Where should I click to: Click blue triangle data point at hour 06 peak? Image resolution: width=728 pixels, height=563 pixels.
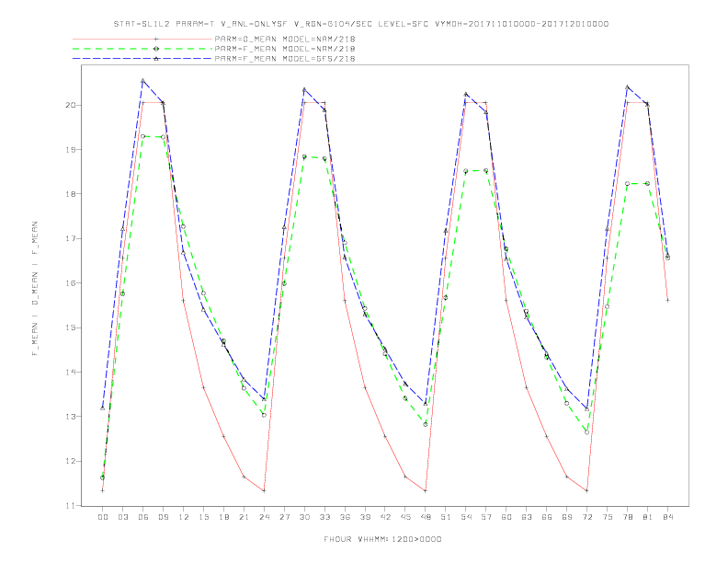tap(143, 81)
